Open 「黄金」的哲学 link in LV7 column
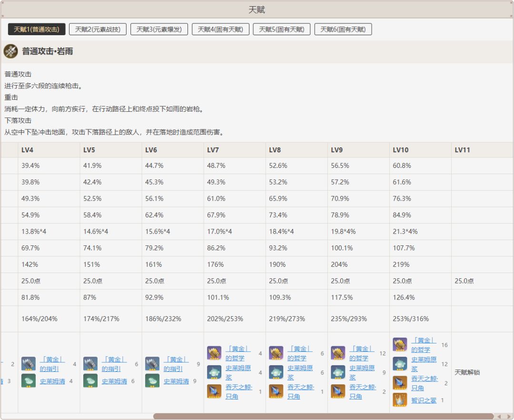The height and width of the screenshot is (420, 514). tap(238, 353)
